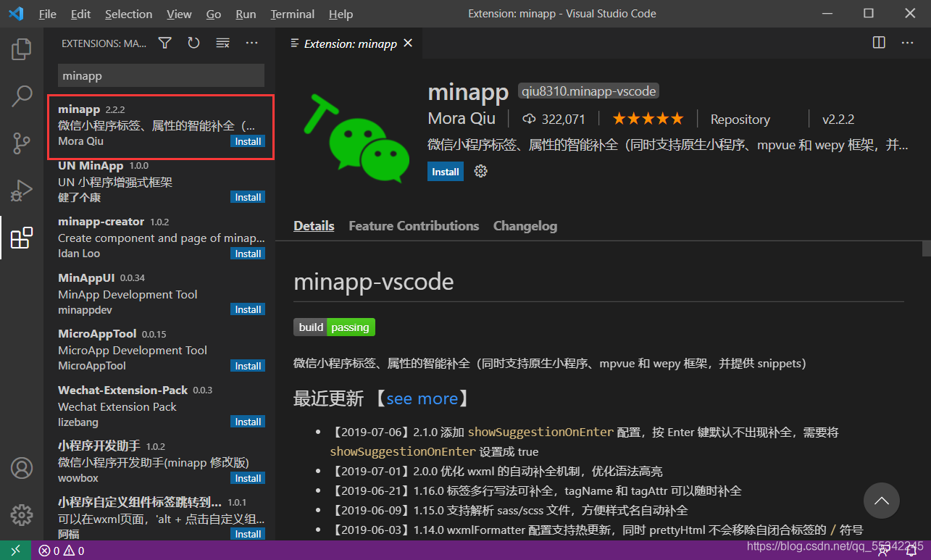Close the 'Extension: minapp' tab
The image size is (931, 560).
tap(408, 43)
